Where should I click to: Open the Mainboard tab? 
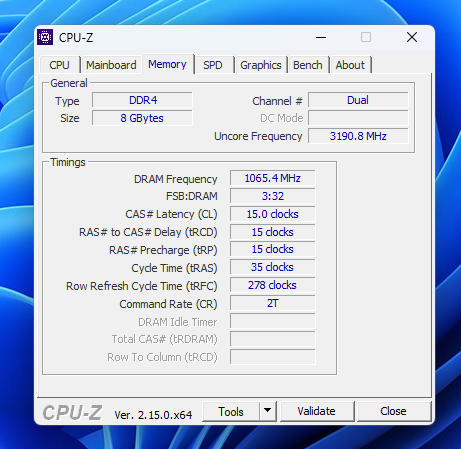pyautogui.click(x=111, y=65)
